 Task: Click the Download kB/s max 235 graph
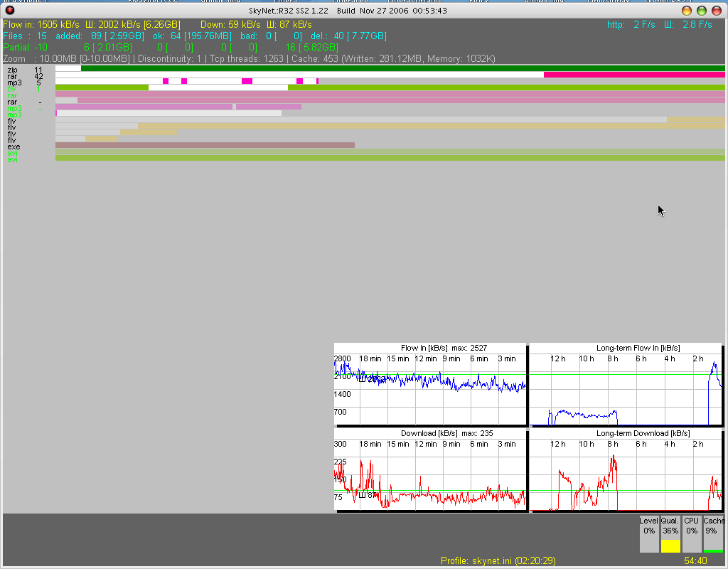[430, 470]
